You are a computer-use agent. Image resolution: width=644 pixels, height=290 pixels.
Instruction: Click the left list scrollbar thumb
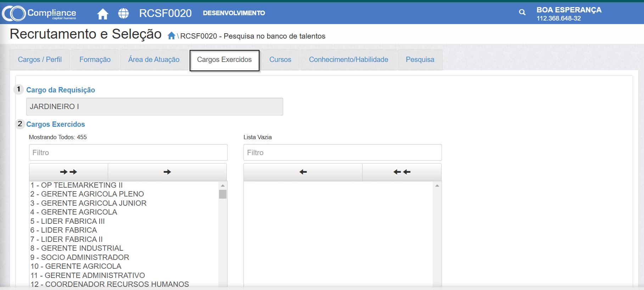[x=223, y=194]
